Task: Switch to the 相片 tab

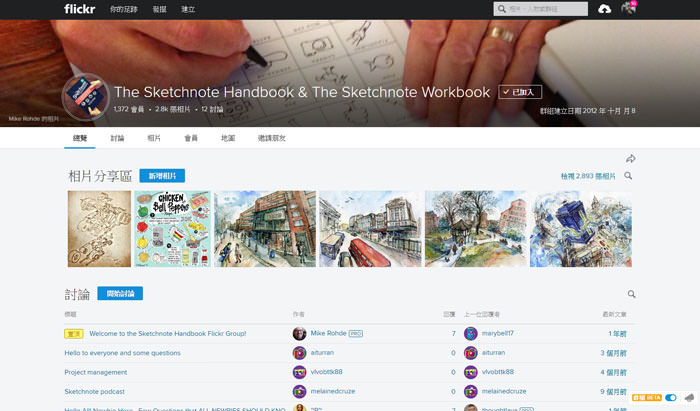Action: pyautogui.click(x=154, y=138)
